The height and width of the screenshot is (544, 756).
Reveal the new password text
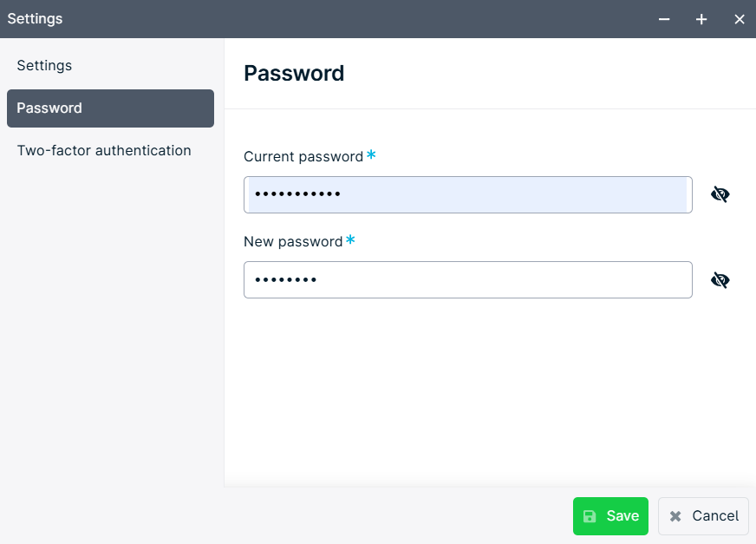(720, 280)
